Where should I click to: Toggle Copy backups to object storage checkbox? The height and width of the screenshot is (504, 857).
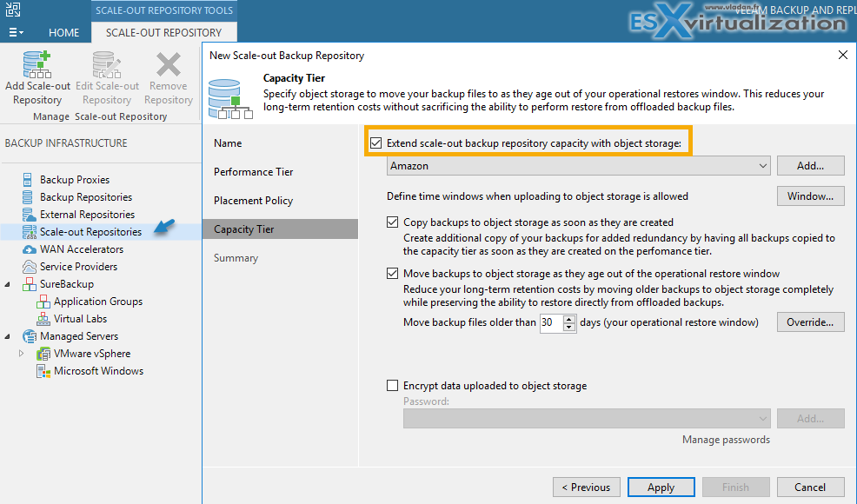pos(392,222)
